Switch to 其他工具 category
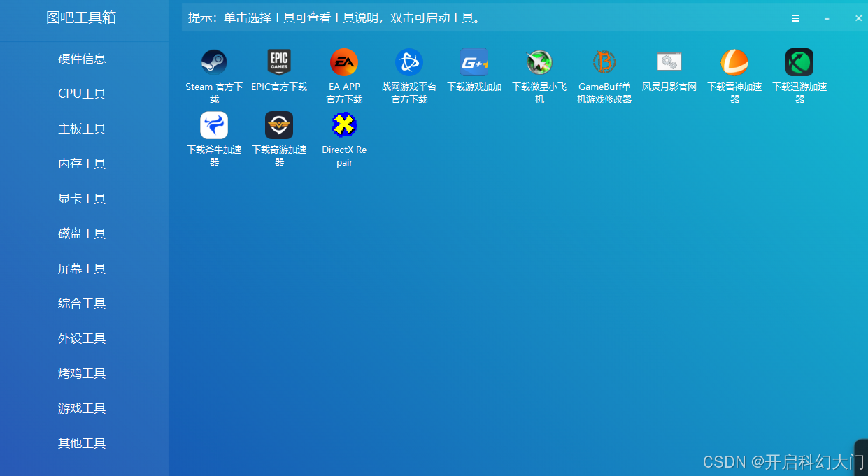The width and height of the screenshot is (868, 476). (82, 443)
